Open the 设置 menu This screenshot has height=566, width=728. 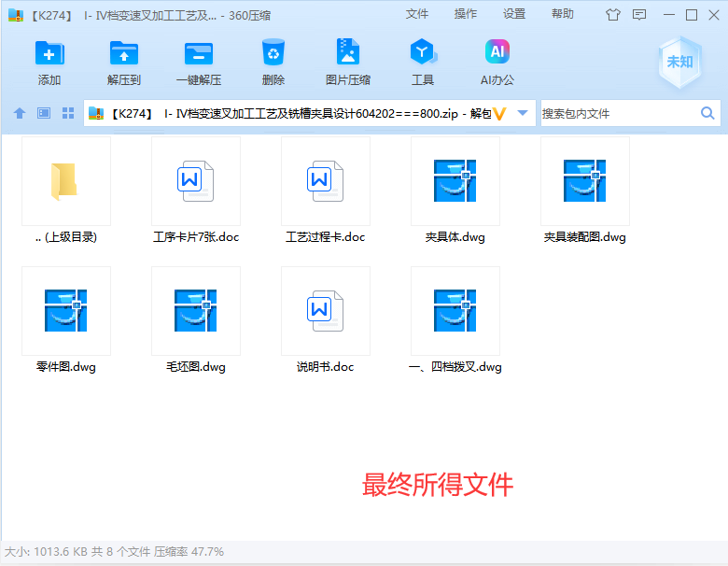(514, 14)
